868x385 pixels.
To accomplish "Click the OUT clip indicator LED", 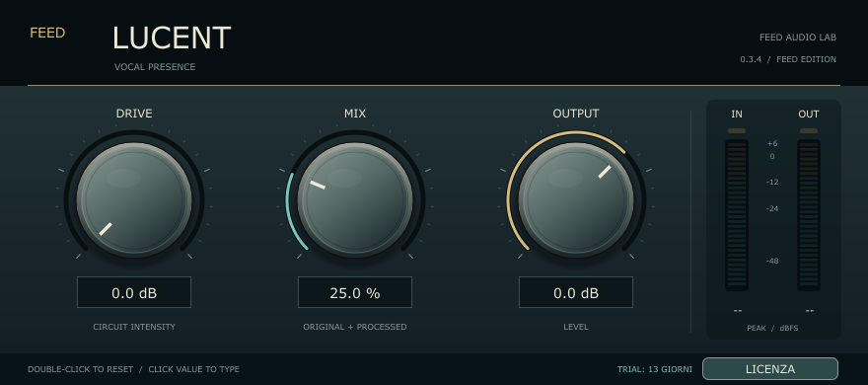I will pos(809,130).
